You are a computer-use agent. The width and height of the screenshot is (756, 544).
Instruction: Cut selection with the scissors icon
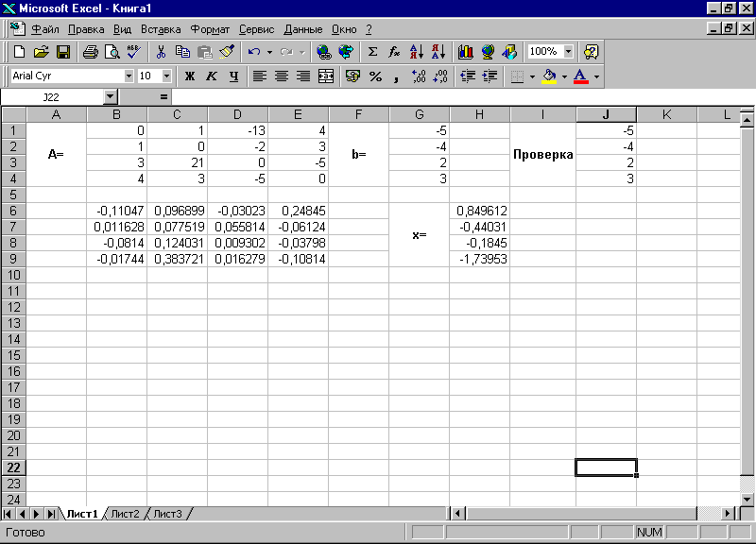click(161, 52)
